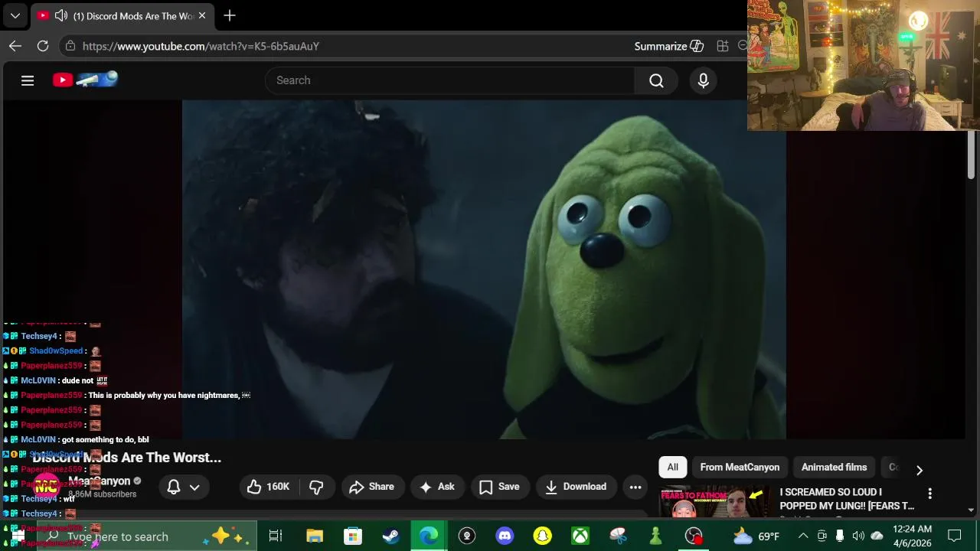This screenshot has width=980, height=551.
Task: Open the 69°F weather widget
Action: tap(756, 536)
